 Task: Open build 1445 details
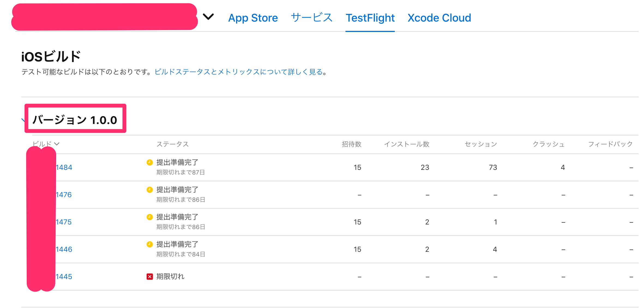click(x=64, y=276)
